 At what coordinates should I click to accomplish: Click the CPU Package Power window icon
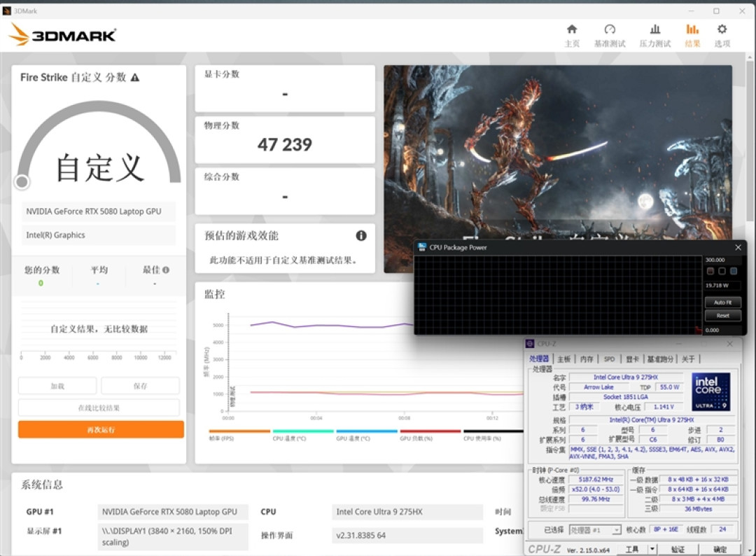[422, 247]
